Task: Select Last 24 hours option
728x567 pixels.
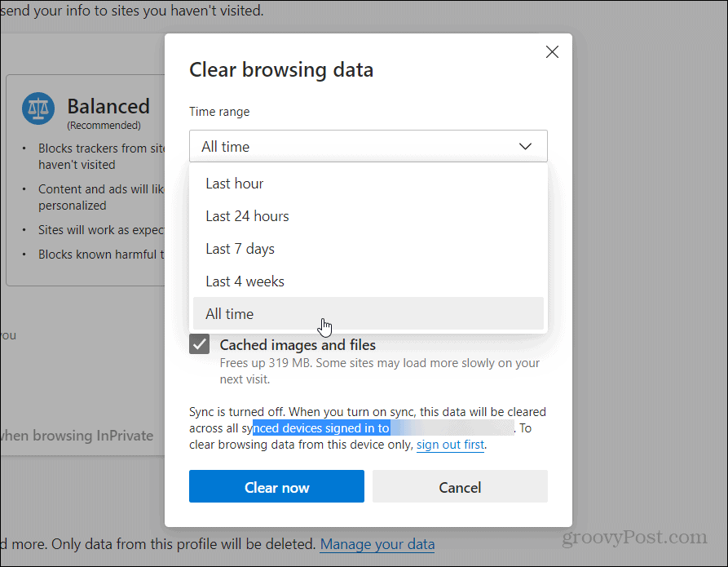Action: 368,216
